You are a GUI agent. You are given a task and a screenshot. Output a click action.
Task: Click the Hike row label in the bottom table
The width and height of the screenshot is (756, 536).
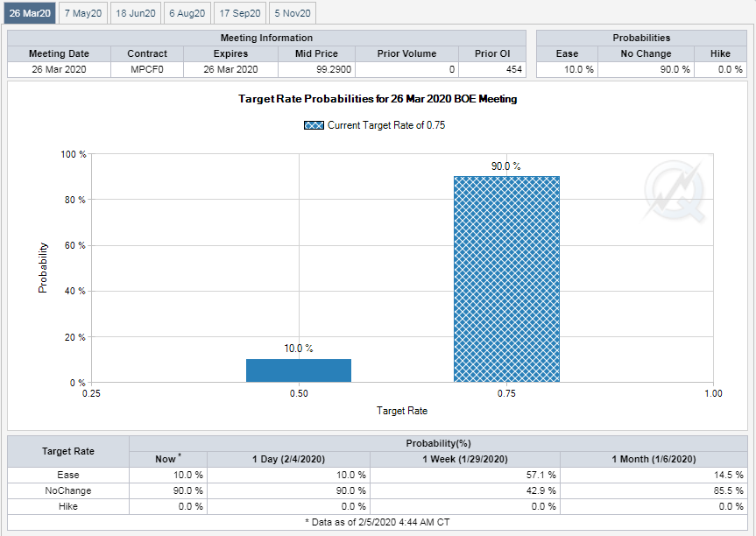(x=67, y=506)
